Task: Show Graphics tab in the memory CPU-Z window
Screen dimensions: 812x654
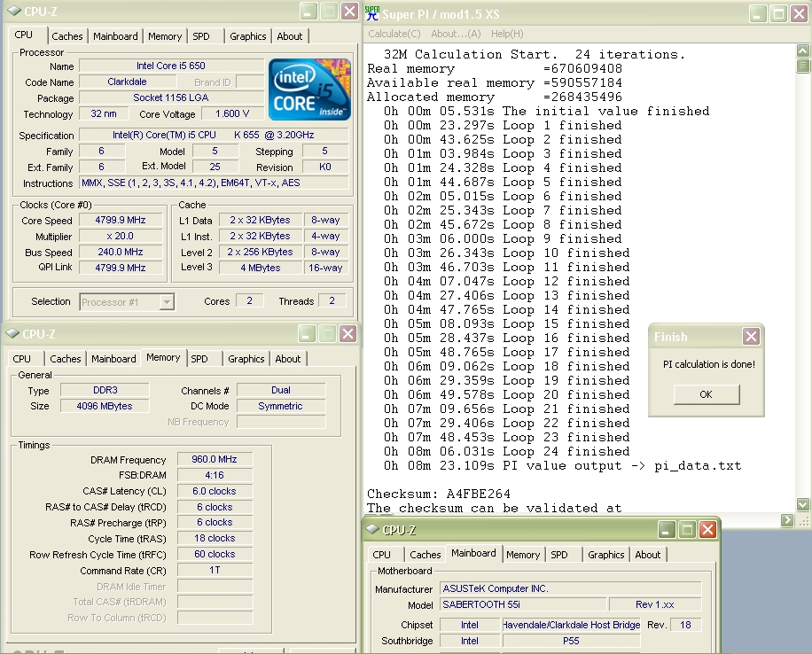Action: 246,359
